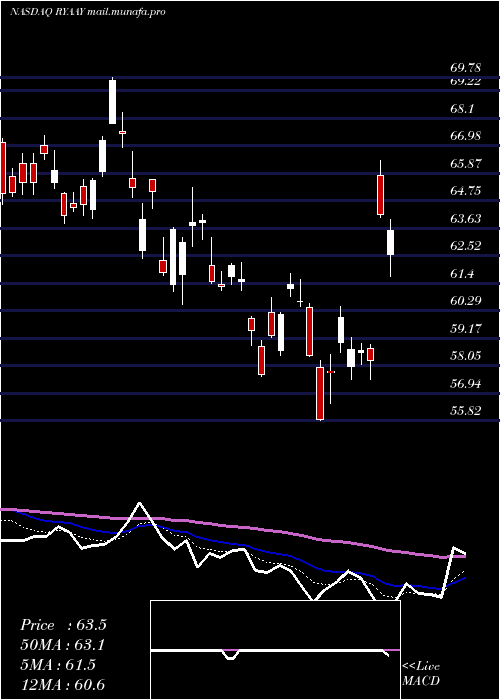500x700 pixels.
Task: Click the MACD histogram panel box
Action: 275,650
